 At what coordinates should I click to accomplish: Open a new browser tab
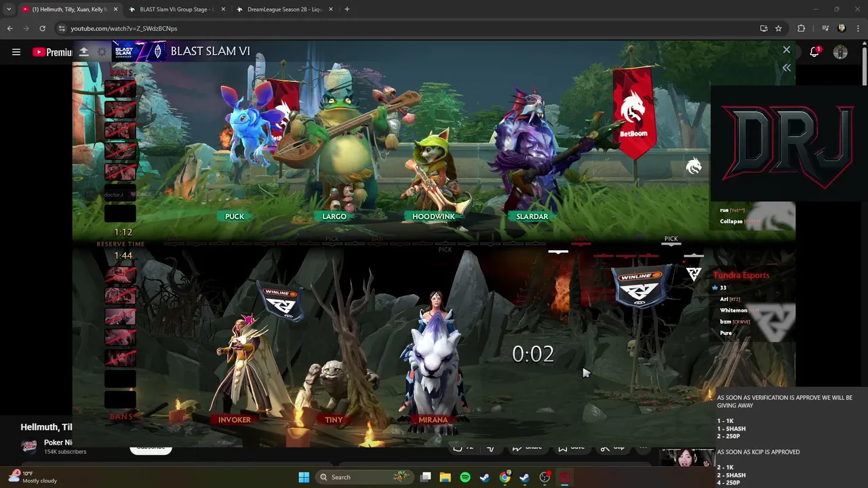pos(347,9)
